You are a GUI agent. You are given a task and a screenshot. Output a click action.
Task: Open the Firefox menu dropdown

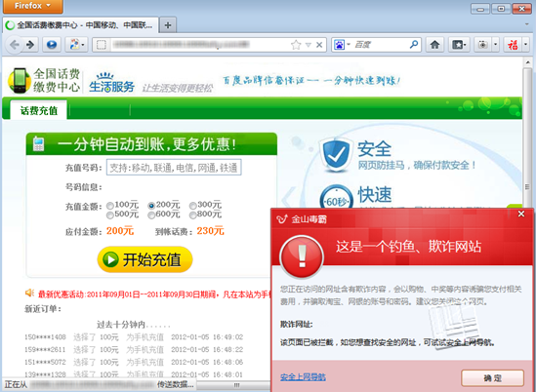click(32, 6)
